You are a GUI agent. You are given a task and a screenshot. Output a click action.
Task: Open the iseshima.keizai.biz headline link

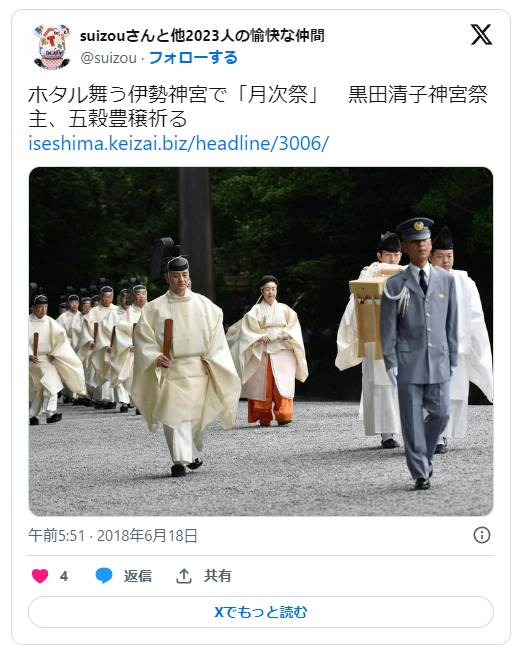pyautogui.click(x=178, y=143)
